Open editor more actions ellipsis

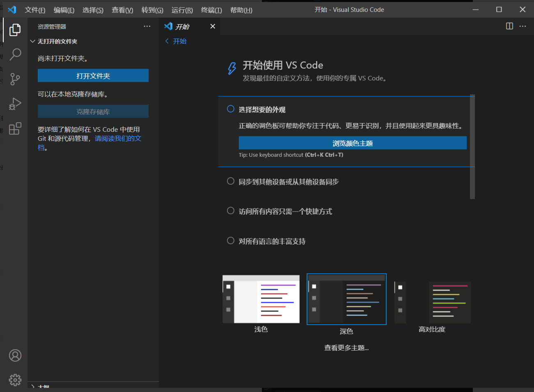(x=523, y=26)
